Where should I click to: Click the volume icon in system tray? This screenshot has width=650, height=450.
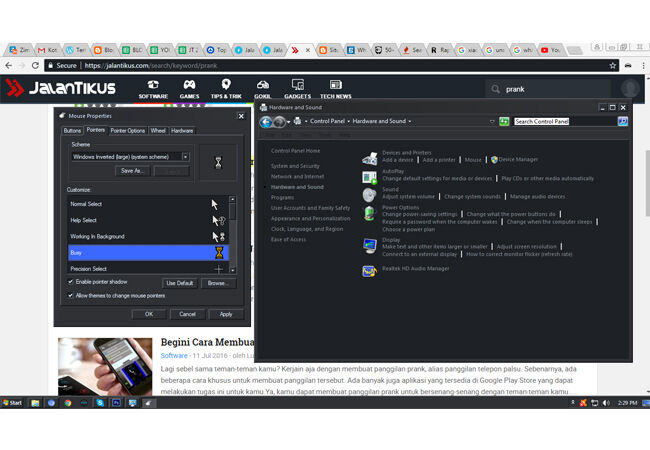(x=606, y=403)
